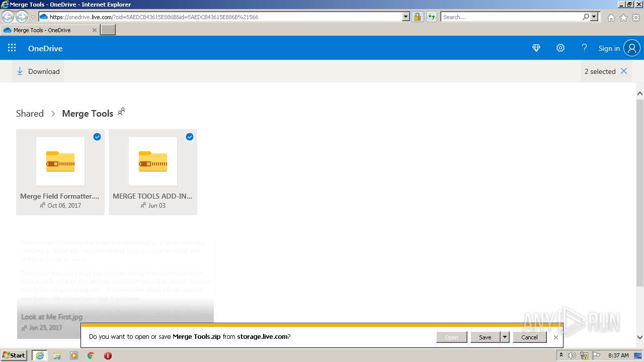Open the recent pages dropdown arrow
The height and width of the screenshot is (362, 644).
click(x=33, y=17)
